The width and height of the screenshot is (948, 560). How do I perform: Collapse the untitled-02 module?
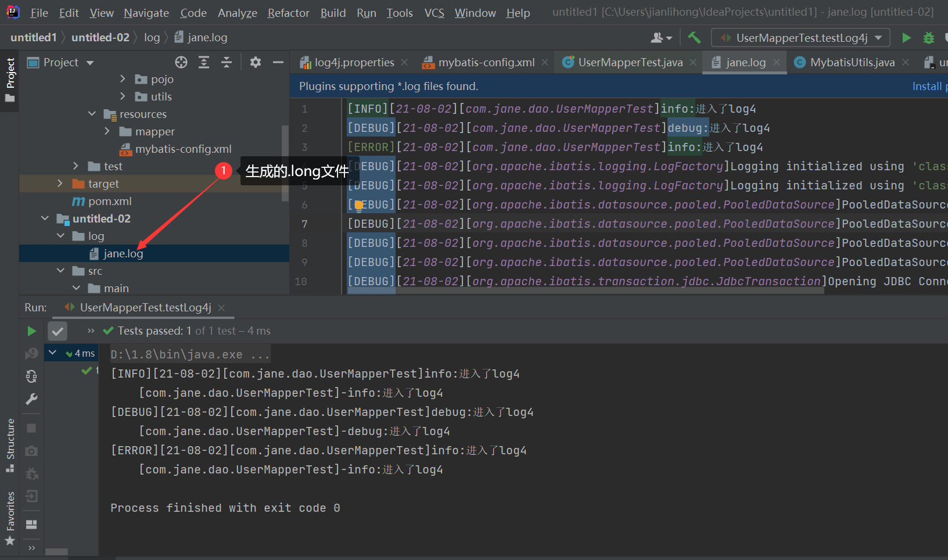[45, 218]
